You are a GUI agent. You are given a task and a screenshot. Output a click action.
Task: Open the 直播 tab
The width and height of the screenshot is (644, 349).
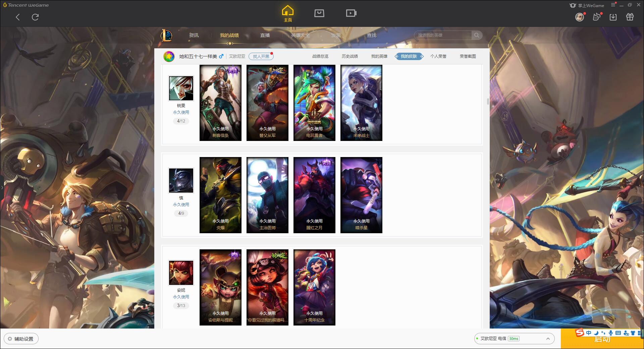click(265, 35)
